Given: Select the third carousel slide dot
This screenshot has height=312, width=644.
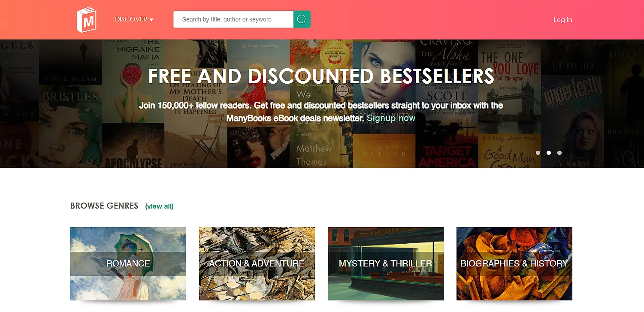Looking at the screenshot, I should click(x=559, y=153).
